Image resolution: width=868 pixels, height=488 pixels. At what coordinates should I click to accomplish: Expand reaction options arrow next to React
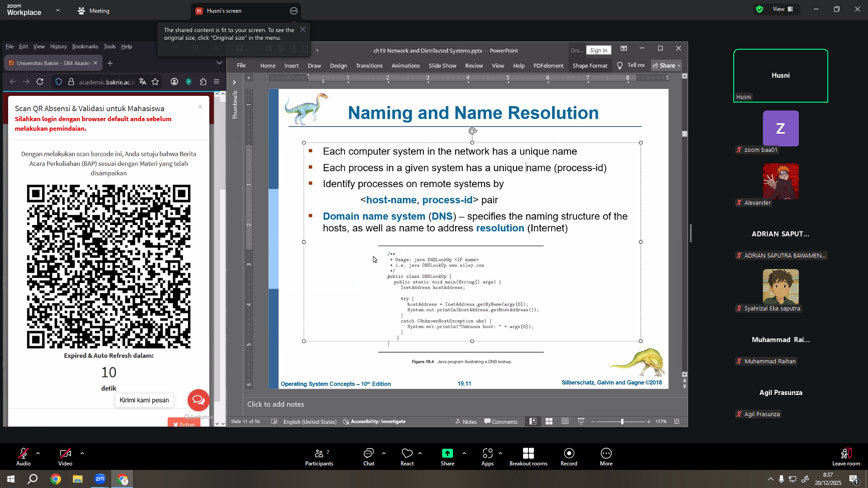[x=420, y=453]
